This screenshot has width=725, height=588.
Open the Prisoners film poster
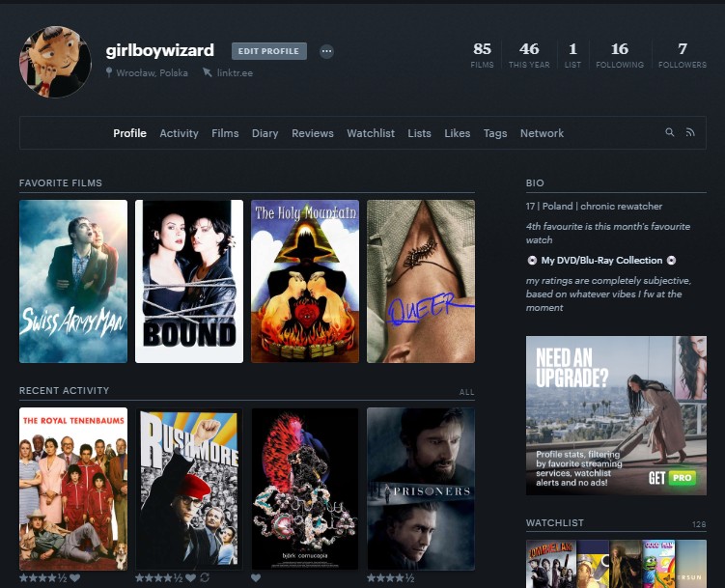coord(420,489)
